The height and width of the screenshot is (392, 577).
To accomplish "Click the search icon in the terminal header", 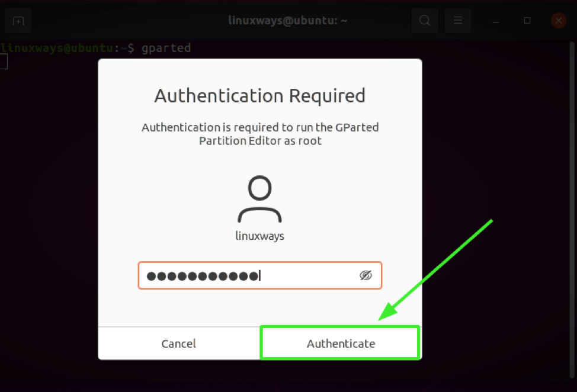I will 424,20.
